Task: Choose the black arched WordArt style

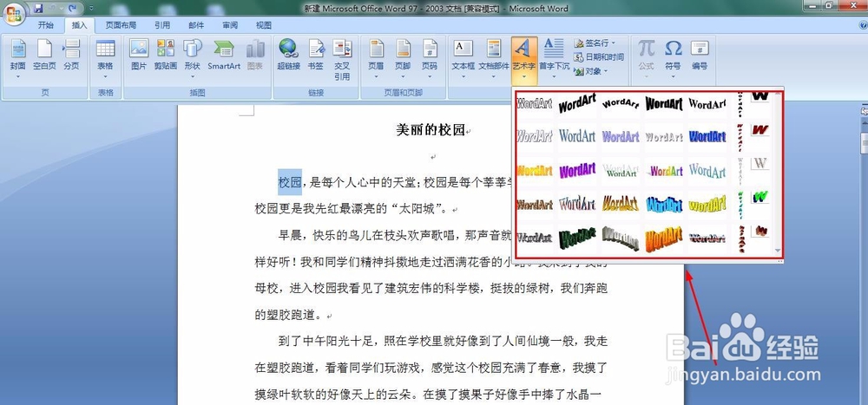Action: [621, 103]
